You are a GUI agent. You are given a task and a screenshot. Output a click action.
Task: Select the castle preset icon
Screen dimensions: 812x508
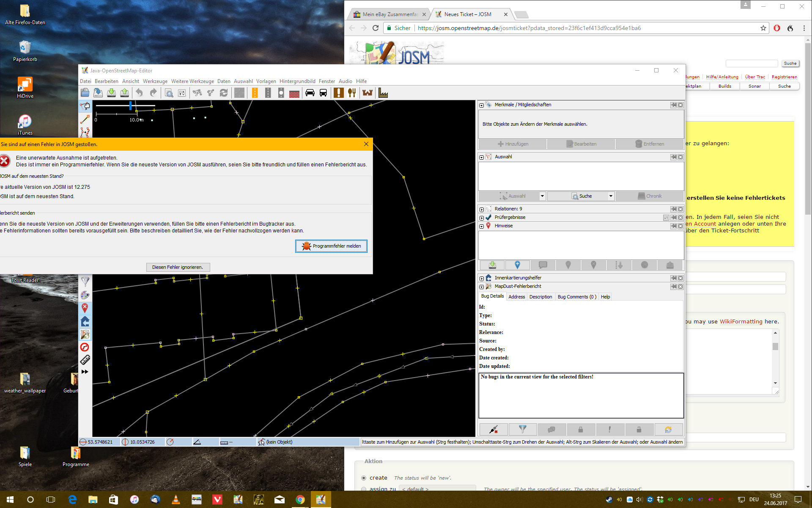368,93
